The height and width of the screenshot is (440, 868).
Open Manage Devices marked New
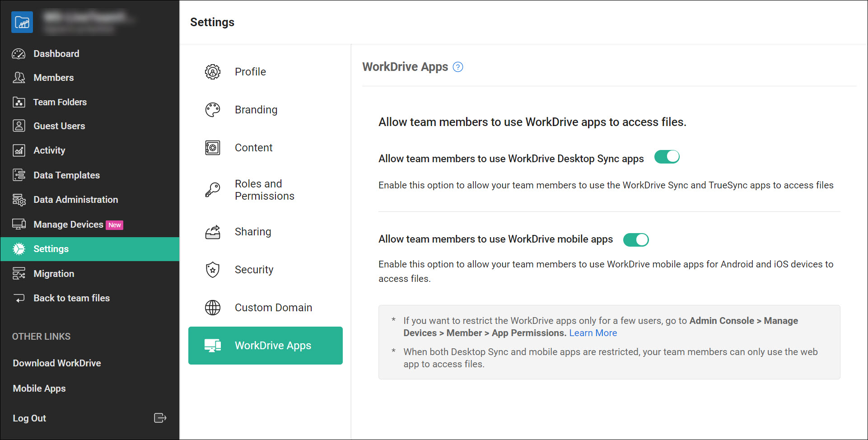69,224
